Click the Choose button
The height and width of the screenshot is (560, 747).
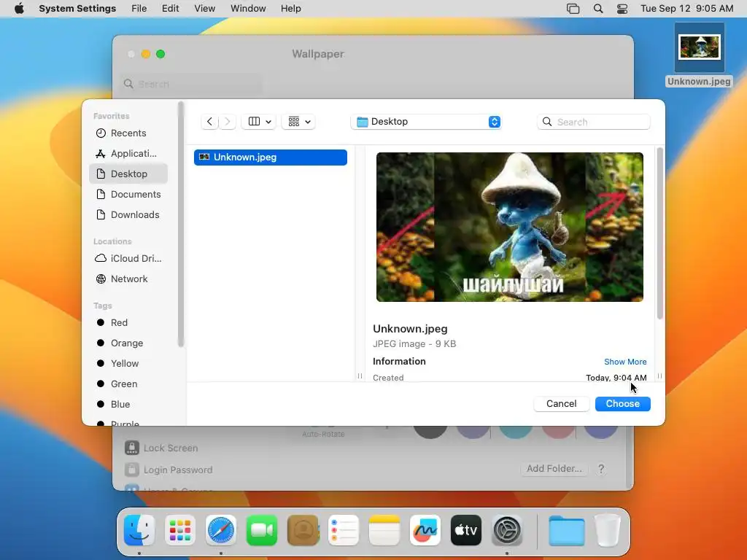(623, 404)
